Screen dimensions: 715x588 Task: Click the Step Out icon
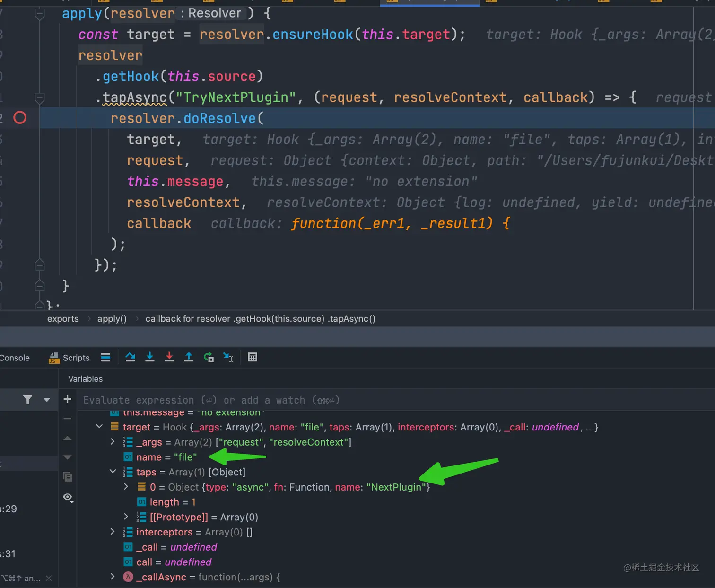tap(189, 357)
